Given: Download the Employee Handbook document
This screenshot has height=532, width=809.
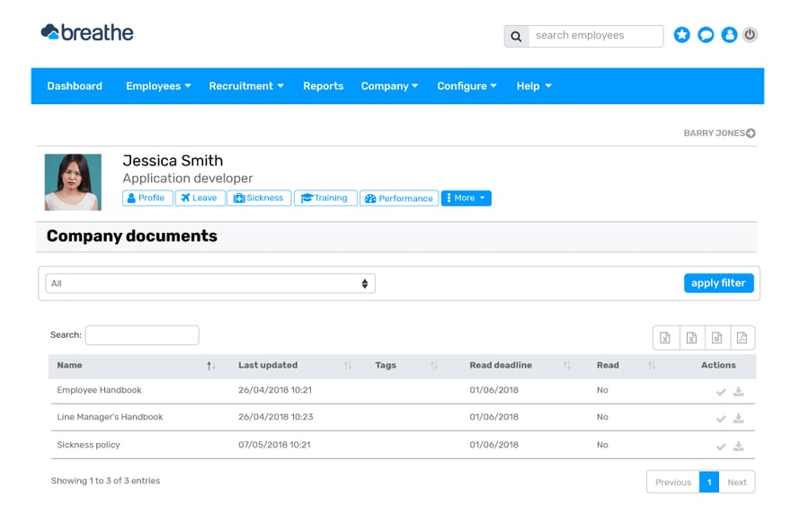Looking at the screenshot, I should point(739,391).
